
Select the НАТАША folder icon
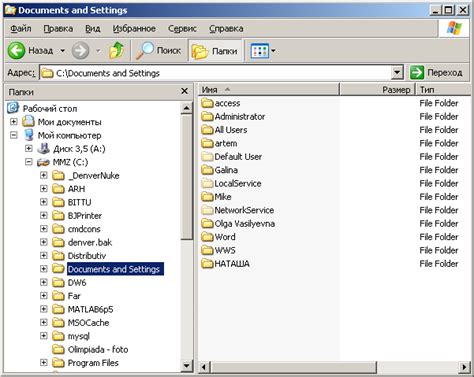pyautogui.click(x=207, y=263)
